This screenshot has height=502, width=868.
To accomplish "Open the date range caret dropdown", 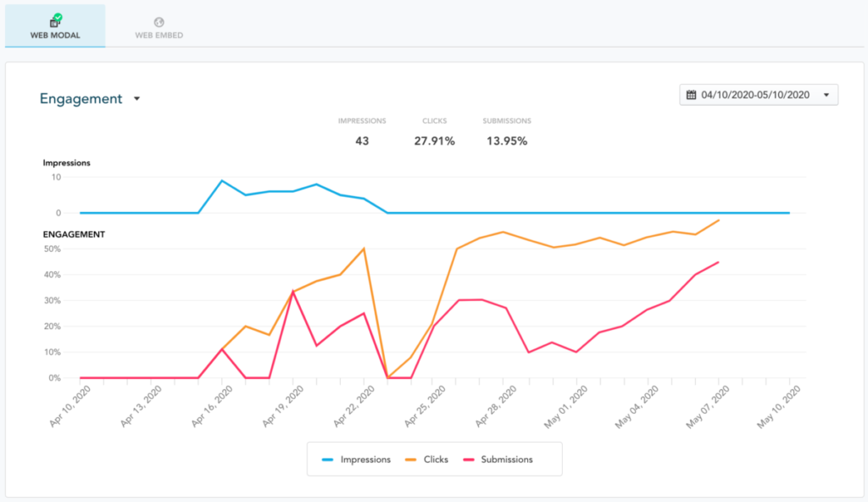I will pos(826,94).
